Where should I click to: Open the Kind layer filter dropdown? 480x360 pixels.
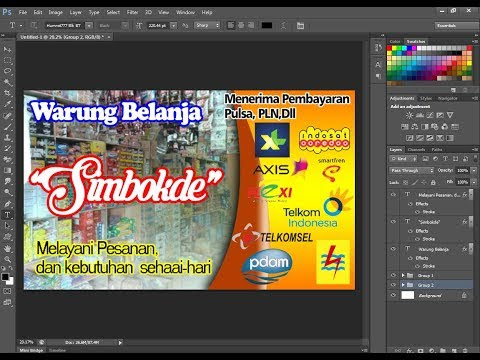point(403,159)
